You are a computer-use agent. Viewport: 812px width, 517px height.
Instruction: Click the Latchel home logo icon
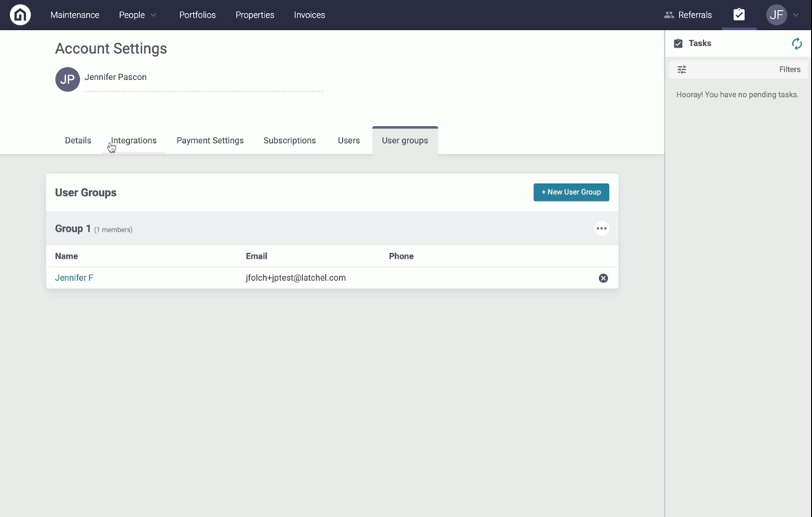click(x=20, y=15)
